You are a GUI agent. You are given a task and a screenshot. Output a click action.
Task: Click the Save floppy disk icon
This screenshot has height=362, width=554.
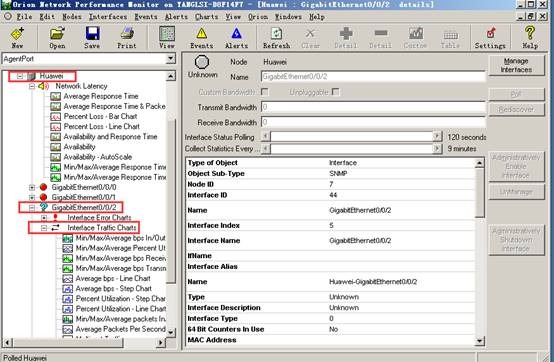point(92,34)
